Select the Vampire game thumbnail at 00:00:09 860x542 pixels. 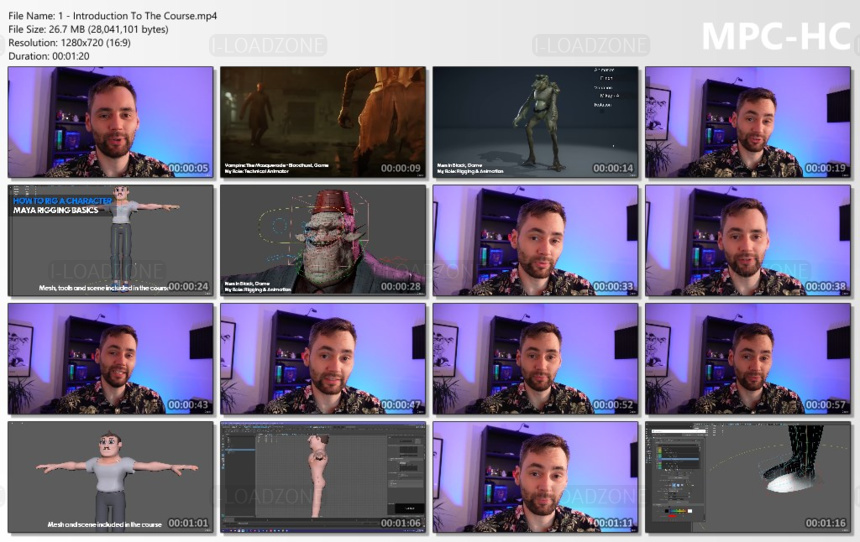pos(323,122)
